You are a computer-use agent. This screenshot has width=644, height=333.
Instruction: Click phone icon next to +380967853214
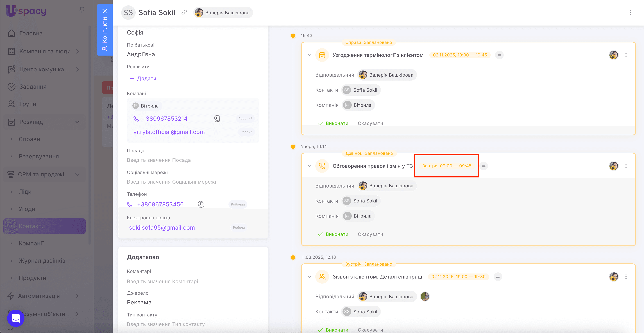click(x=136, y=119)
